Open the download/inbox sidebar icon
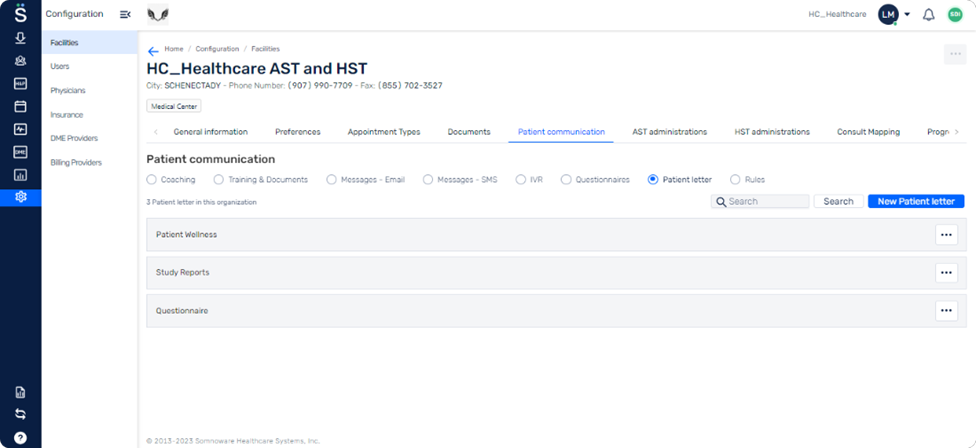This screenshot has height=448, width=976. click(21, 38)
